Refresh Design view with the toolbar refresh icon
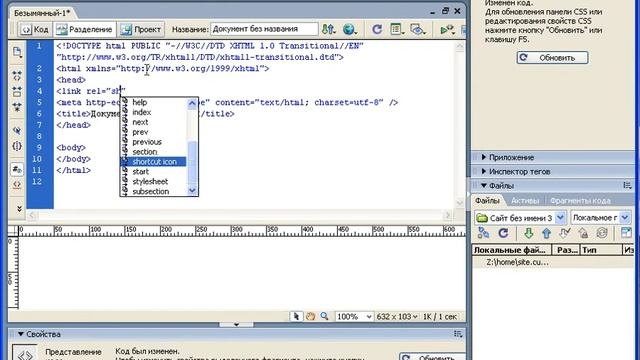Viewport: 640px width, 360px height. pos(377,29)
